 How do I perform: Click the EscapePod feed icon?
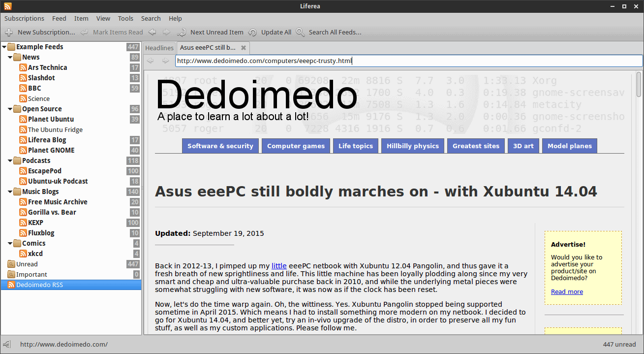(23, 171)
